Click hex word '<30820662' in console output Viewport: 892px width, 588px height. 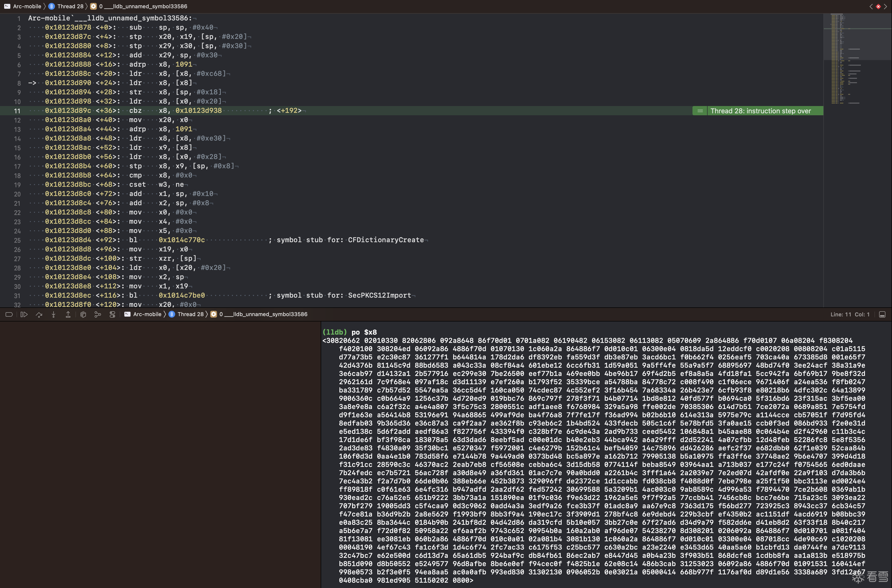click(x=341, y=340)
